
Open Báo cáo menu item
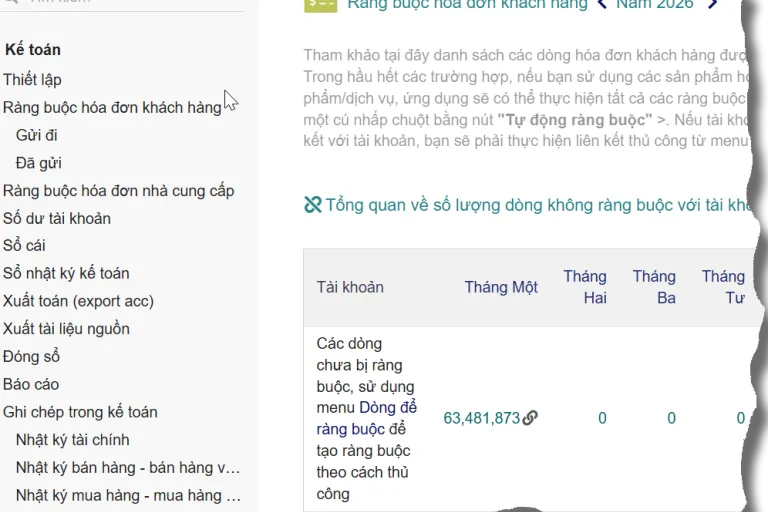31,385
